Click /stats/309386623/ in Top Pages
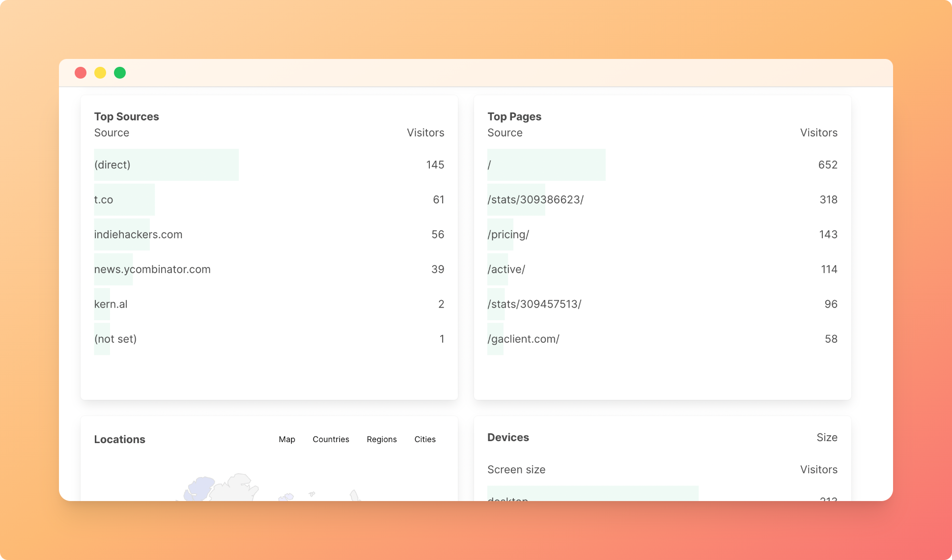Viewport: 952px width, 560px height. pos(535,199)
